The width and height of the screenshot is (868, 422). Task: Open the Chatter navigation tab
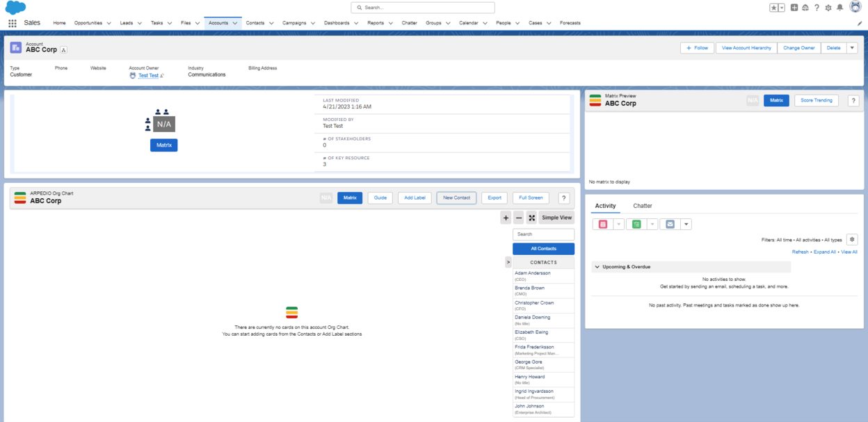tap(410, 23)
